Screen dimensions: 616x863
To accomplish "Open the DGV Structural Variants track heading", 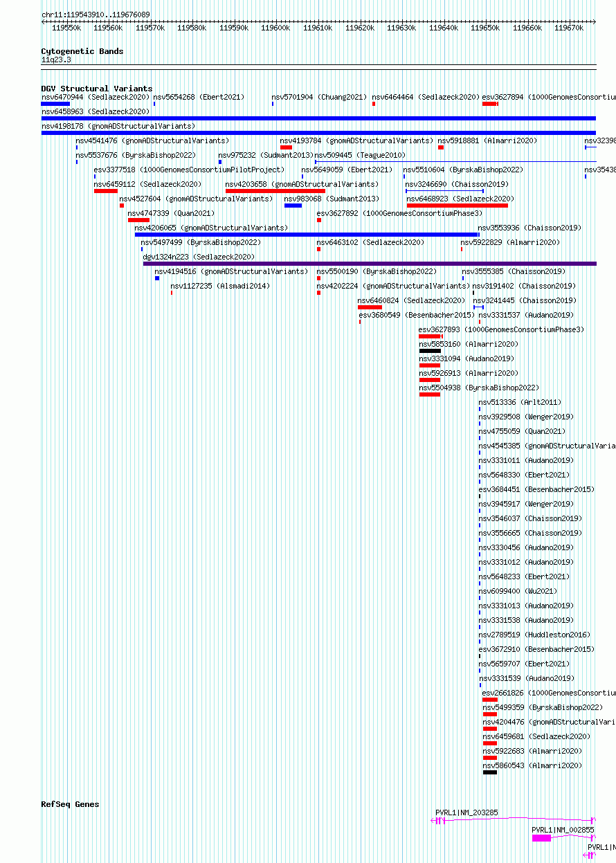I will coord(96,89).
